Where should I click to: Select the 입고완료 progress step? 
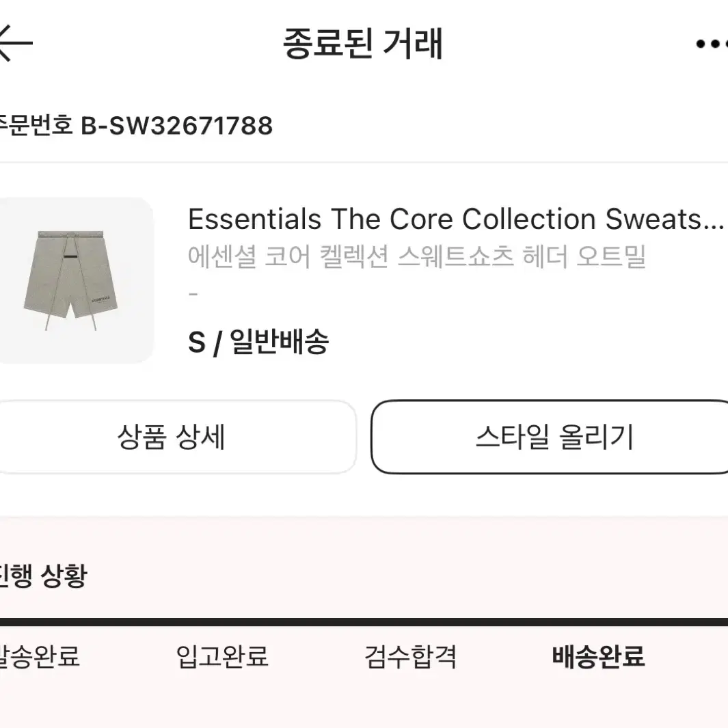pyautogui.click(x=222, y=656)
